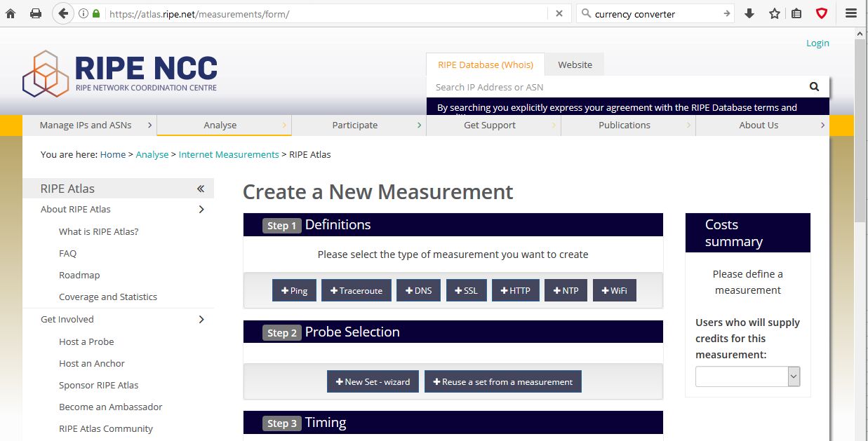Image resolution: width=868 pixels, height=441 pixels.
Task: Open What is RIPE Atlas? sidebar link
Action: (x=99, y=231)
